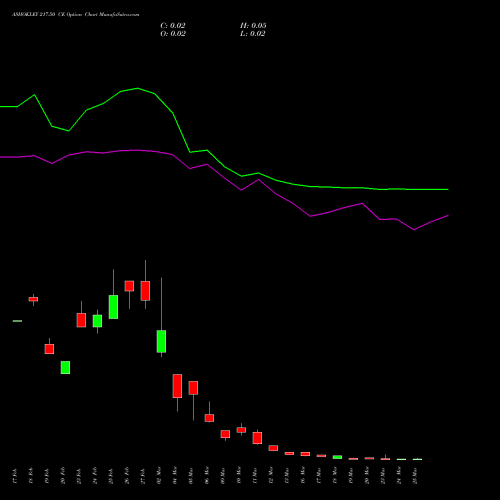Click the 26 Feb date label

click(x=127, y=476)
